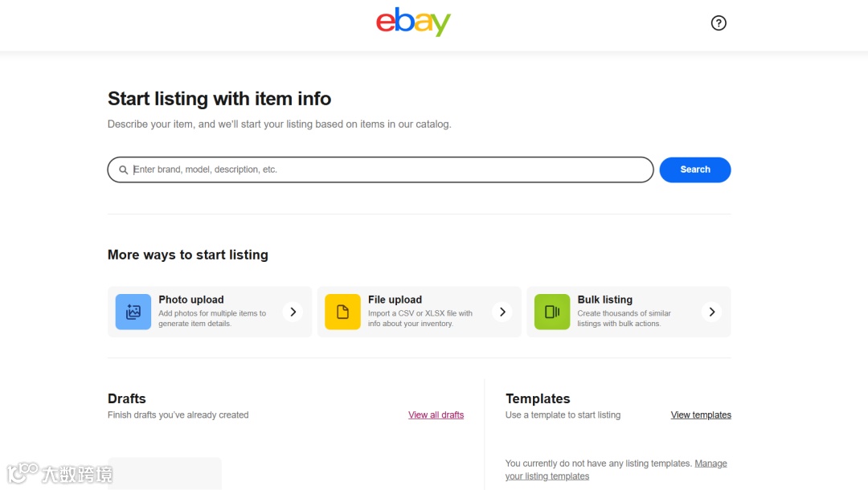The image size is (868, 490).
Task: Open the help question mark icon
Action: 719,23
